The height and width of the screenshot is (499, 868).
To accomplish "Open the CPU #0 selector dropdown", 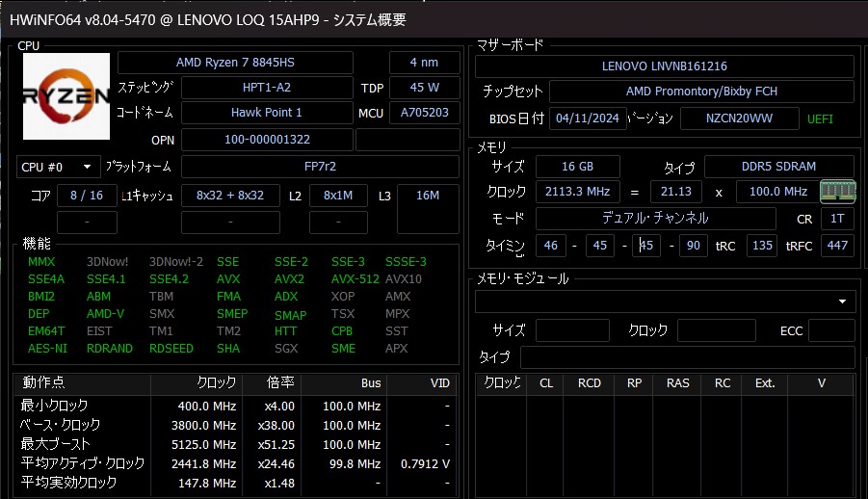I will pyautogui.click(x=58, y=167).
